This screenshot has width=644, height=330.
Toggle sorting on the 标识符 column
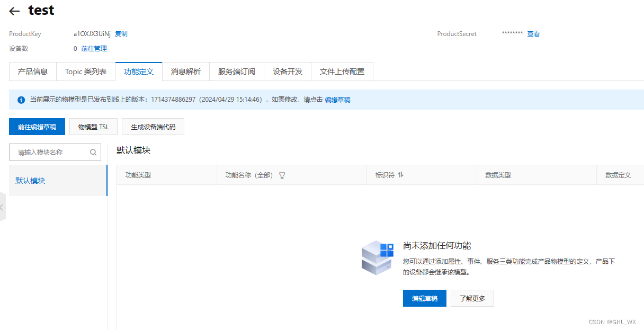point(401,174)
